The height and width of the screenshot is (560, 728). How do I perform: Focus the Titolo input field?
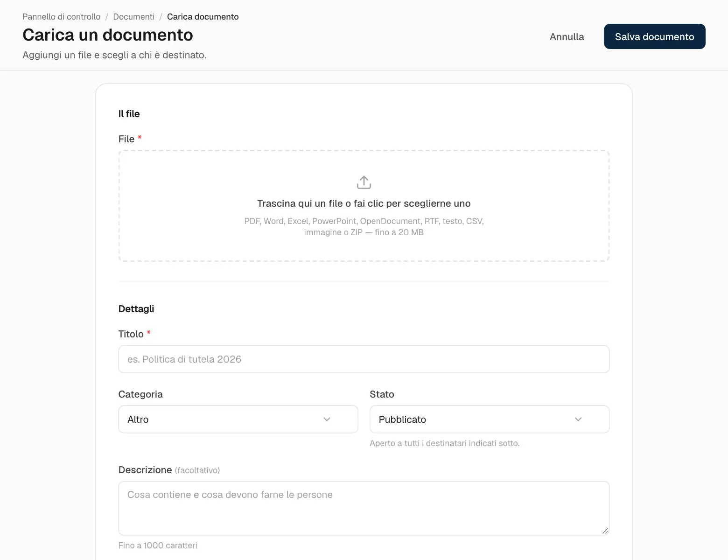364,359
